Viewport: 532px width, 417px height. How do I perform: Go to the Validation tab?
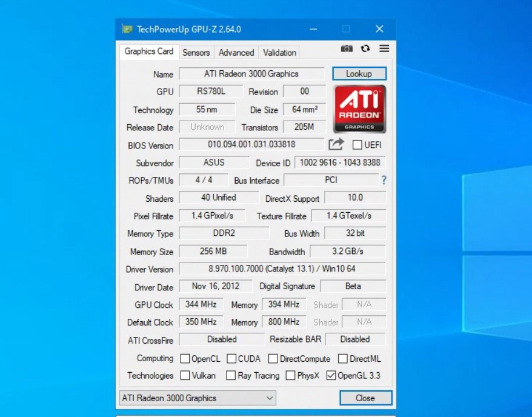[279, 53]
